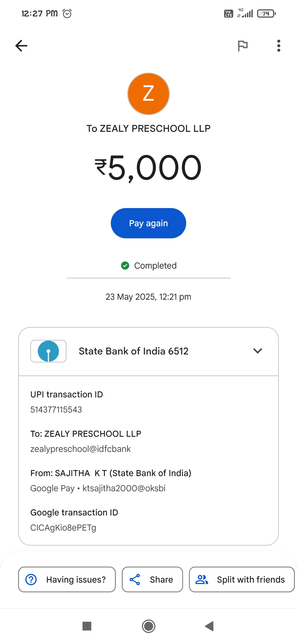The width and height of the screenshot is (297, 644).
Task: Tap the State Bank of India logo
Action: [x=48, y=351]
